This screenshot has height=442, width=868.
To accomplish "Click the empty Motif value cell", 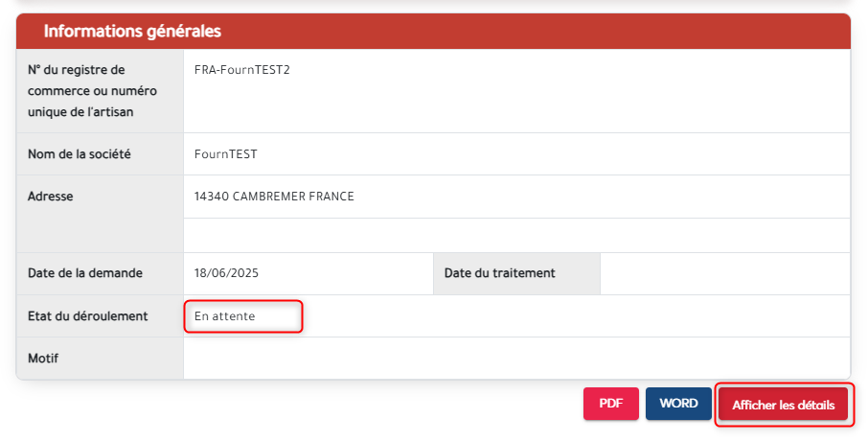I will (x=515, y=359).
